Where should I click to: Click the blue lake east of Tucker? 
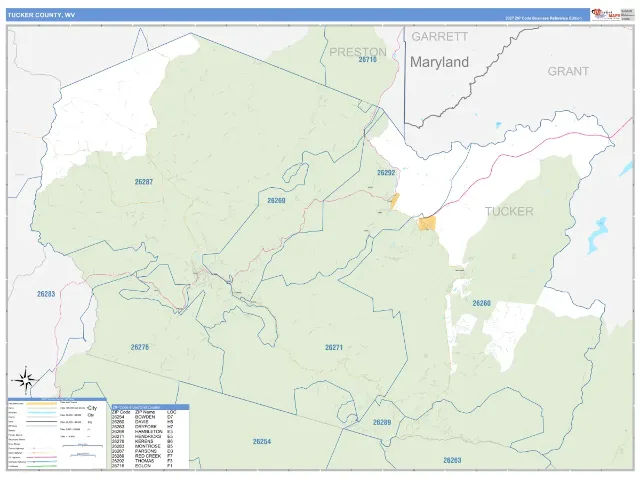[x=598, y=236]
